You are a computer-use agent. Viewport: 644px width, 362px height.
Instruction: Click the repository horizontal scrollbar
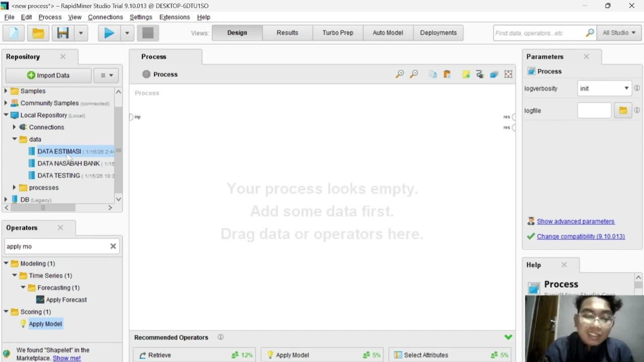click(43, 208)
